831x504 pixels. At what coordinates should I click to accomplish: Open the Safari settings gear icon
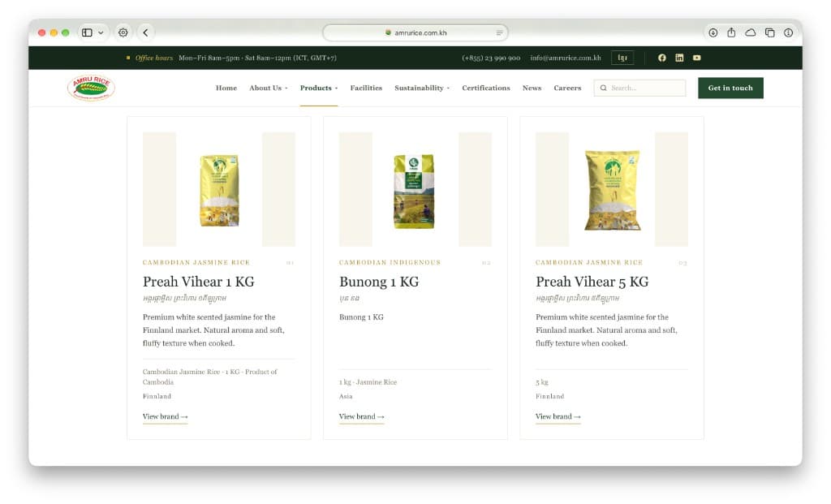[x=123, y=32]
